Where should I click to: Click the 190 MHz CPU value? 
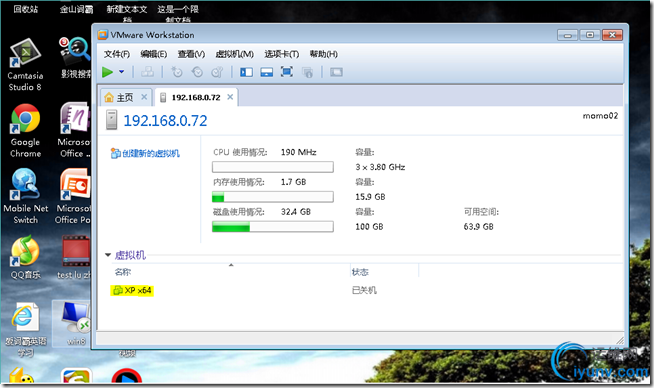coord(298,152)
